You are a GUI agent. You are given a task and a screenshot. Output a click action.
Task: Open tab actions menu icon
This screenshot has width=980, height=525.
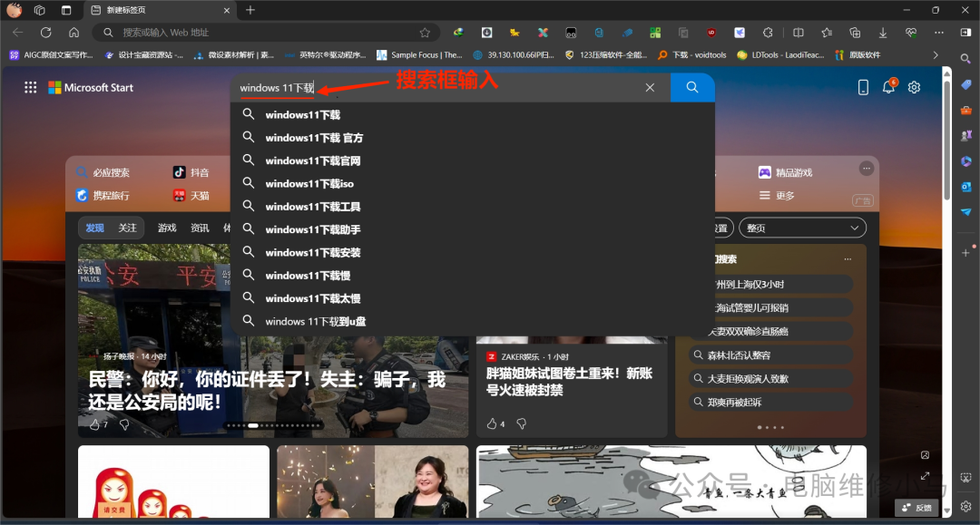pos(39,10)
